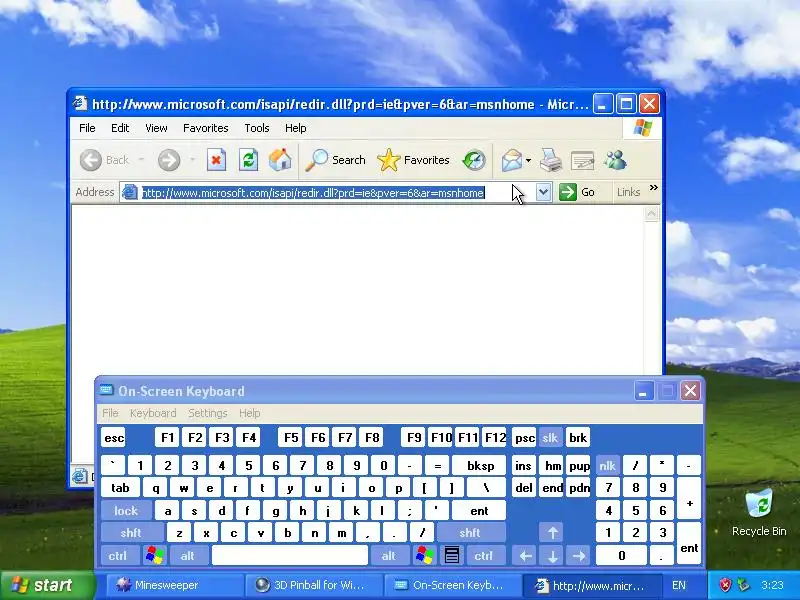Screen dimensions: 800x600
Task: Click the Start button
Action: [48, 585]
